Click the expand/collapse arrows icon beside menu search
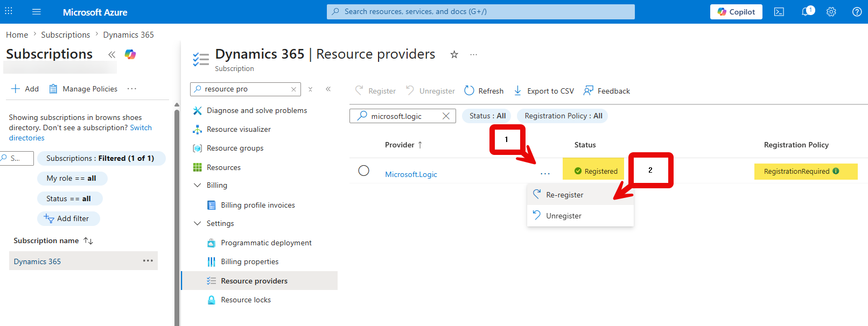This screenshot has width=868, height=326. (310, 89)
